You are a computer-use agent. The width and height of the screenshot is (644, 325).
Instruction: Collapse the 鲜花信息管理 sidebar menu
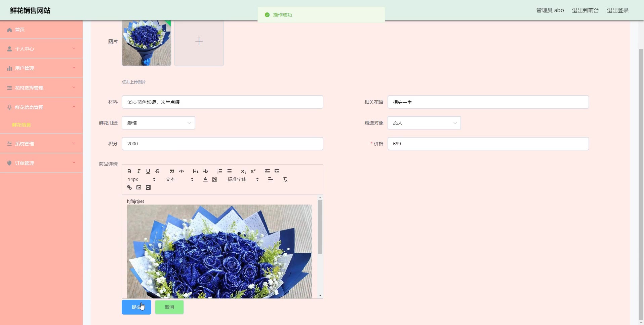click(x=41, y=107)
